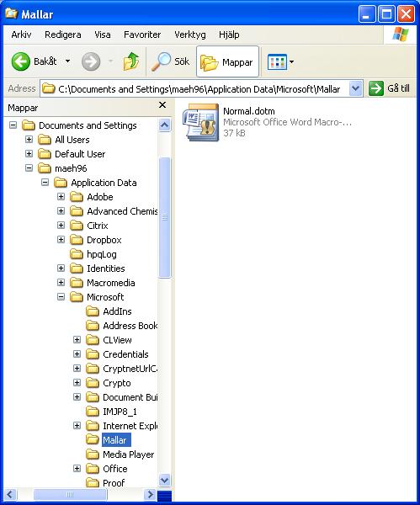Click the Views grid icon in toolbar
The width and height of the screenshot is (420, 505).
click(277, 61)
